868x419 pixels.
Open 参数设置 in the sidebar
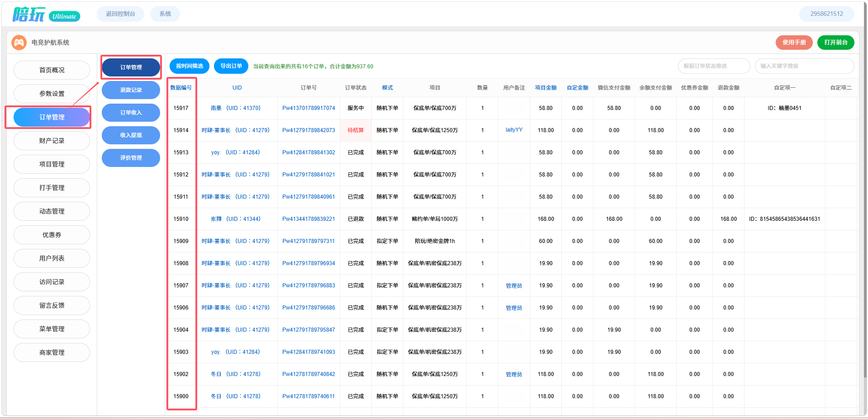click(x=52, y=94)
